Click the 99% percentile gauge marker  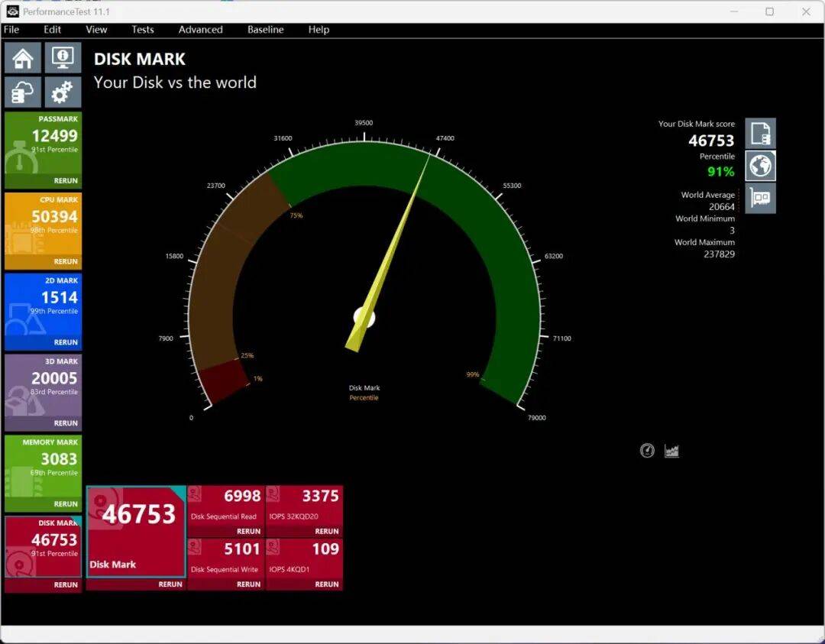473,374
